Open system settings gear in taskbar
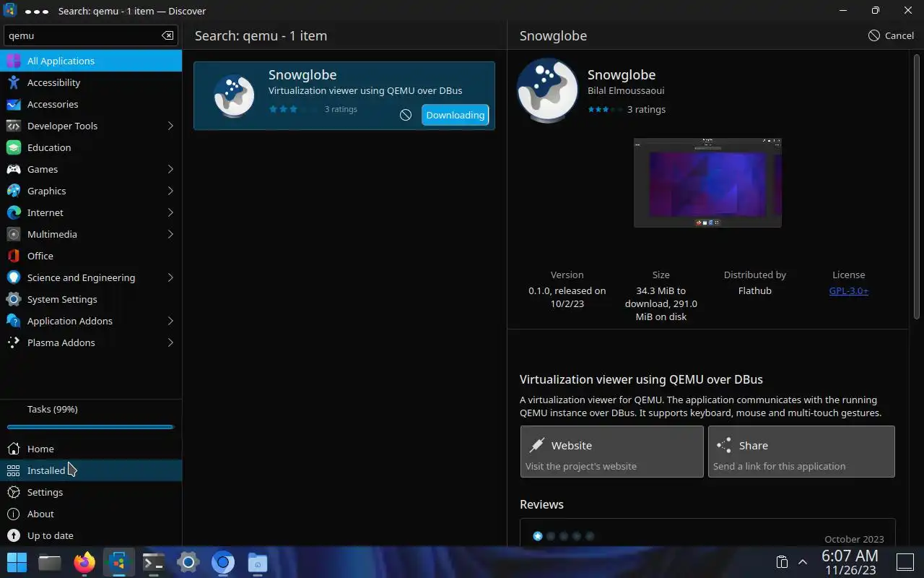The width and height of the screenshot is (924, 578). (188, 562)
